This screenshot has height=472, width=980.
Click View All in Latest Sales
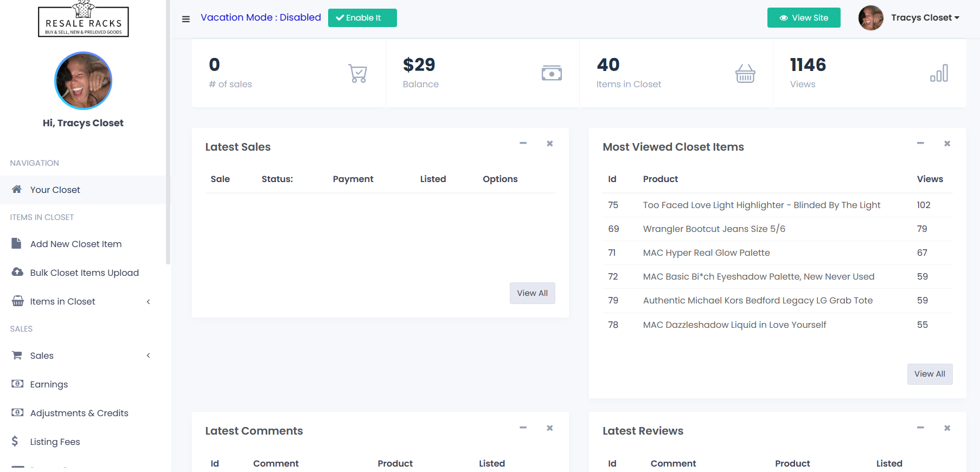click(x=532, y=293)
